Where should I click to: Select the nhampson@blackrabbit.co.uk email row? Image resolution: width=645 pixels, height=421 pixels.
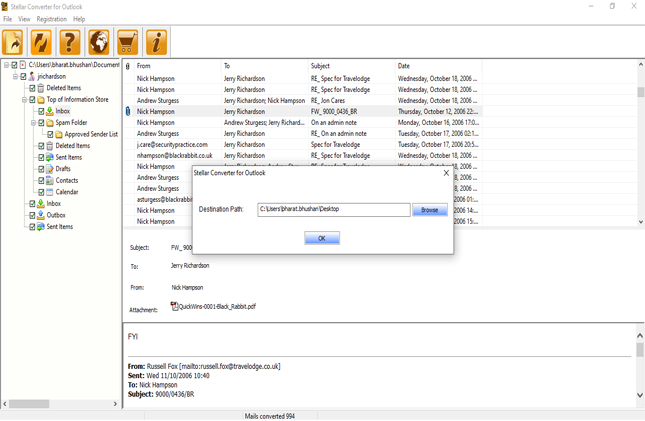303,156
